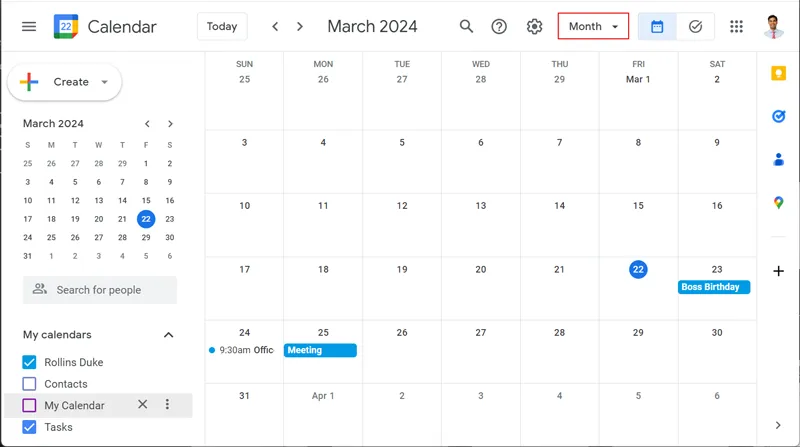Collapse the My calendars section
The image size is (800, 447).
pyautogui.click(x=168, y=335)
